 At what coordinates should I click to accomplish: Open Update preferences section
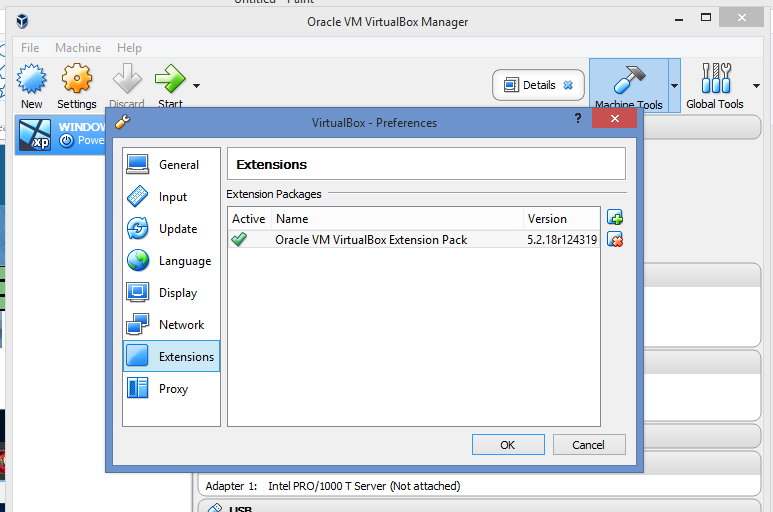(x=171, y=229)
